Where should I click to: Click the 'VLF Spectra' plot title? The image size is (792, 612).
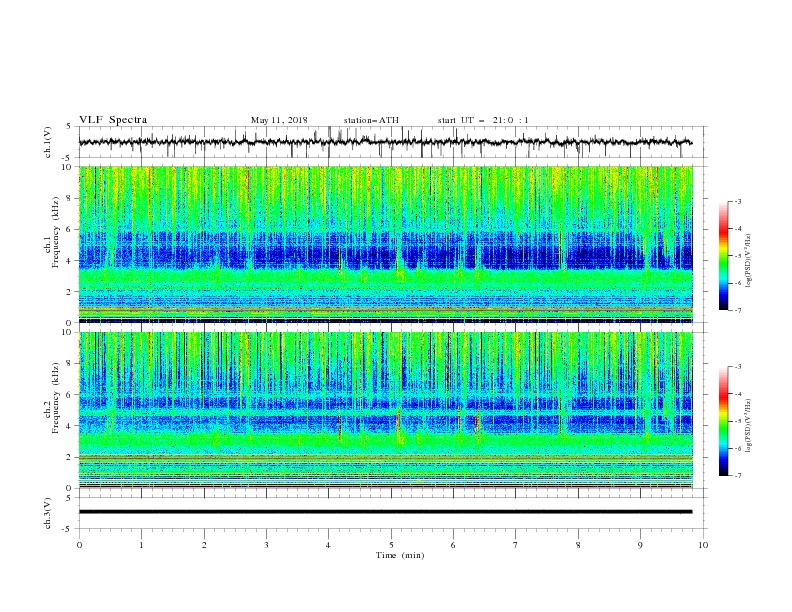(x=113, y=120)
